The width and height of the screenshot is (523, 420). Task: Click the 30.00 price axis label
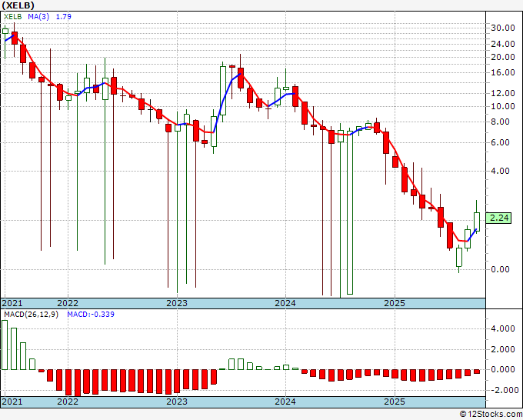pyautogui.click(x=503, y=28)
